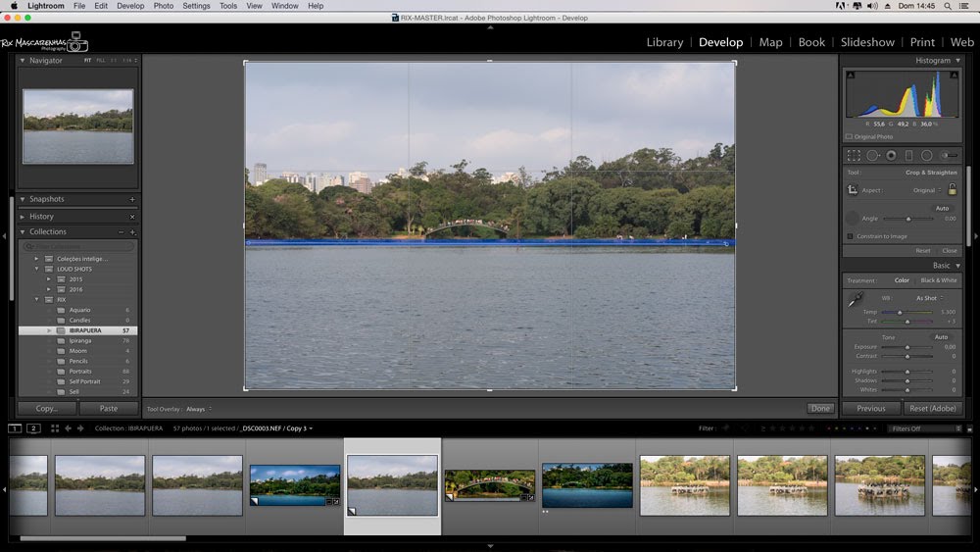Open the Map module
Viewport: 980px width, 552px height.
point(770,42)
